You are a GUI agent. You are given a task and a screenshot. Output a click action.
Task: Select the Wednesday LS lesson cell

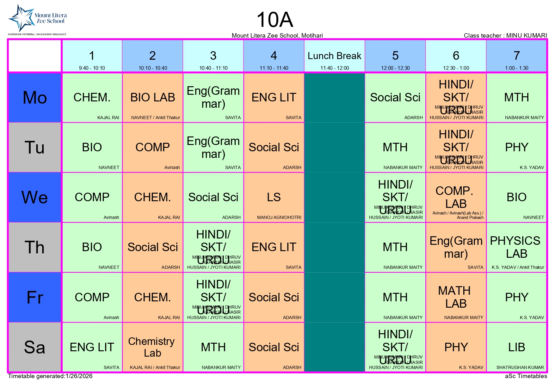274,197
